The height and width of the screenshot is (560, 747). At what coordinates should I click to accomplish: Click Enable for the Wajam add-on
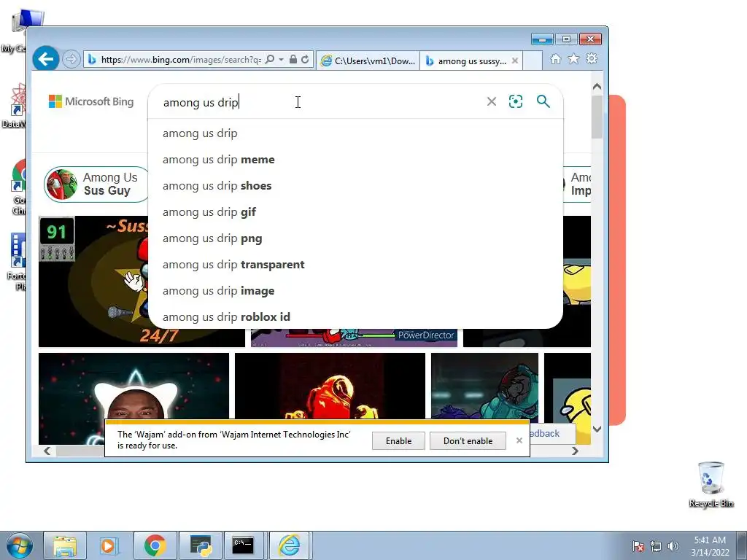[x=398, y=441]
